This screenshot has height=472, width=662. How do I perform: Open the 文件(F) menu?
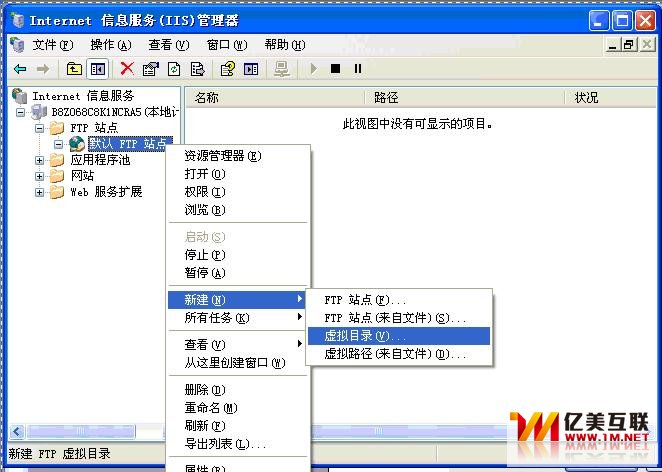point(53,45)
